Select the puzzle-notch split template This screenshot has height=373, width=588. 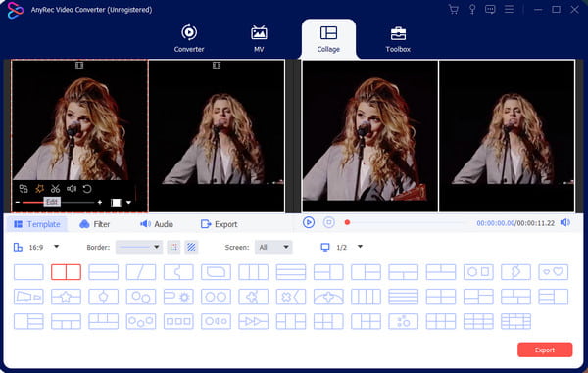point(178,272)
